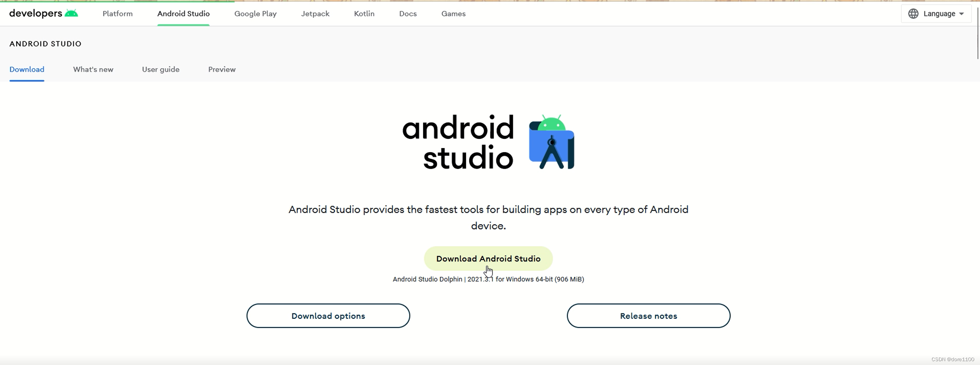This screenshot has width=980, height=365.
Task: Open the Jetpack navigation item
Action: tap(315, 14)
